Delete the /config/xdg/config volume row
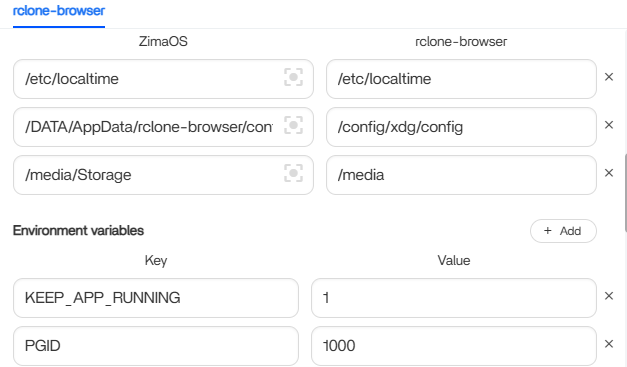Image resolution: width=627 pixels, height=367 pixels. [609, 125]
